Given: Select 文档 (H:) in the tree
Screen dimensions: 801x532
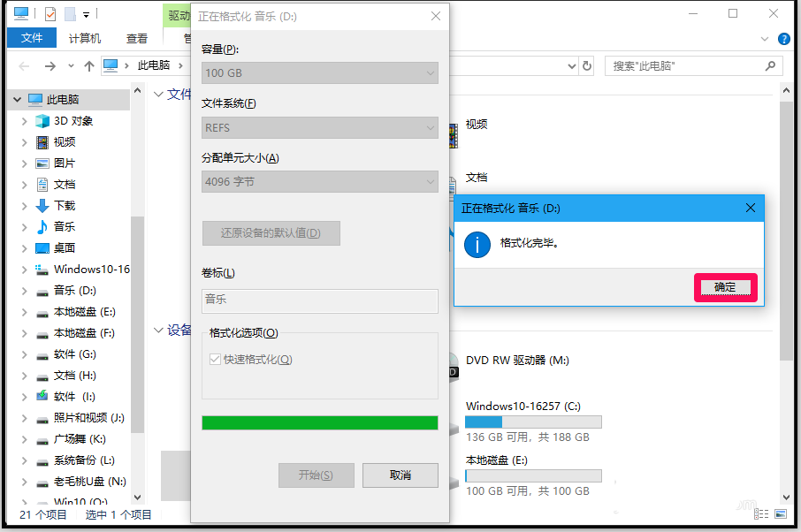Looking at the screenshot, I should pyautogui.click(x=75, y=376).
